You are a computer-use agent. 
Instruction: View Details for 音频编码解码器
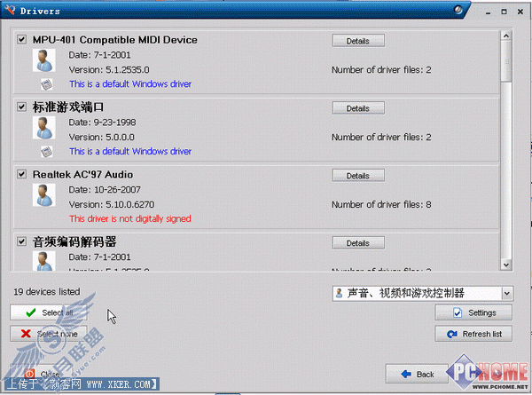pos(358,243)
